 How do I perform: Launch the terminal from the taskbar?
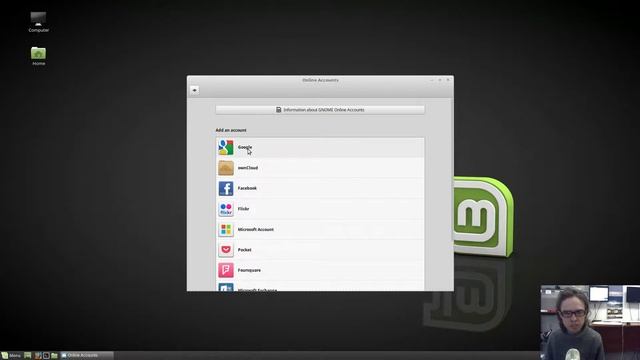[x=46, y=356]
